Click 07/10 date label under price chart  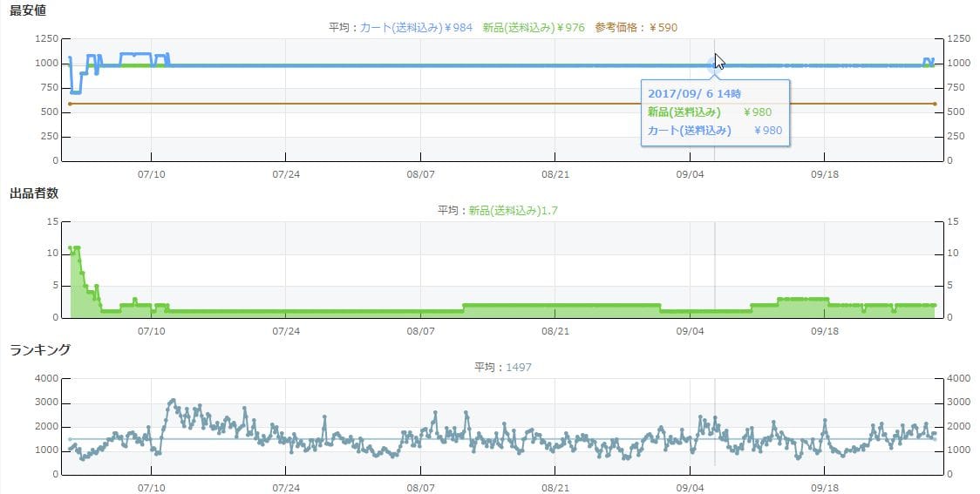tap(152, 174)
